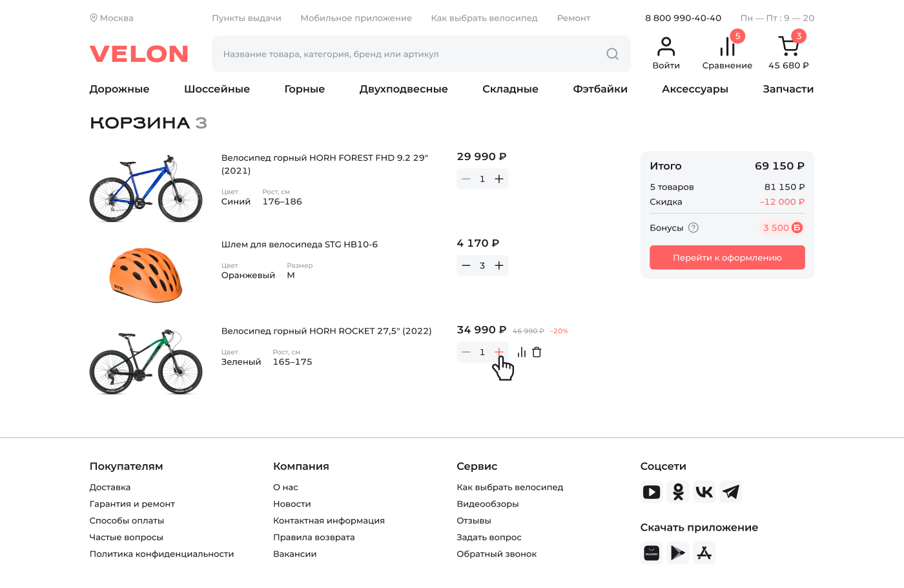Viewport: 904px width, 588px height.
Task: Open the Войти account icon
Action: (666, 47)
